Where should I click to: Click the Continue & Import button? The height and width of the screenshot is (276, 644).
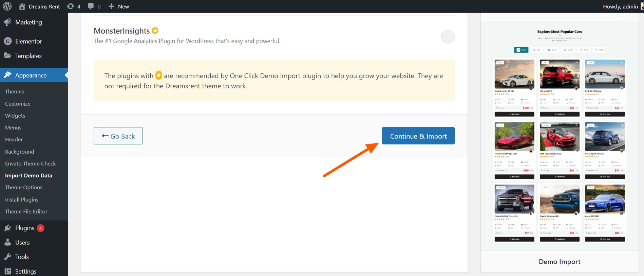pos(418,136)
